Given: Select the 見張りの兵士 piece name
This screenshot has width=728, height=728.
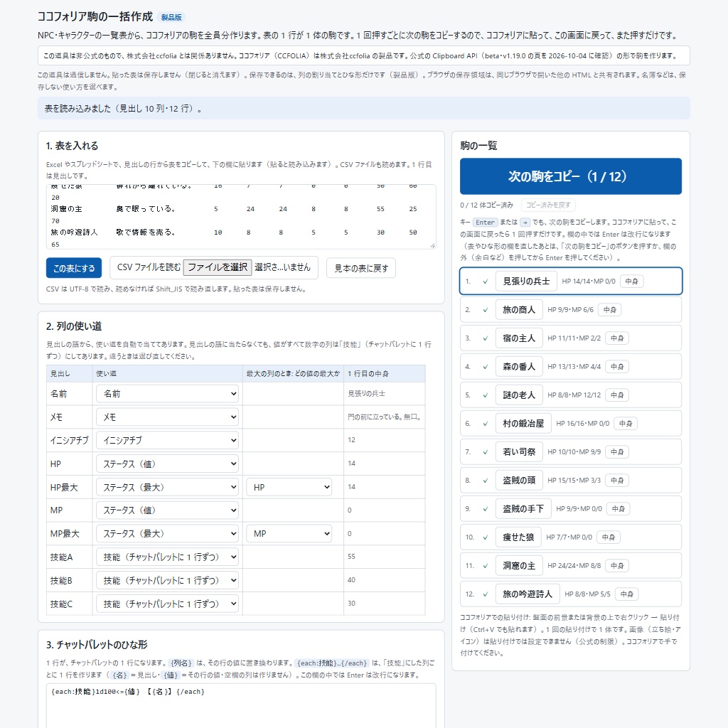Looking at the screenshot, I should (526, 282).
